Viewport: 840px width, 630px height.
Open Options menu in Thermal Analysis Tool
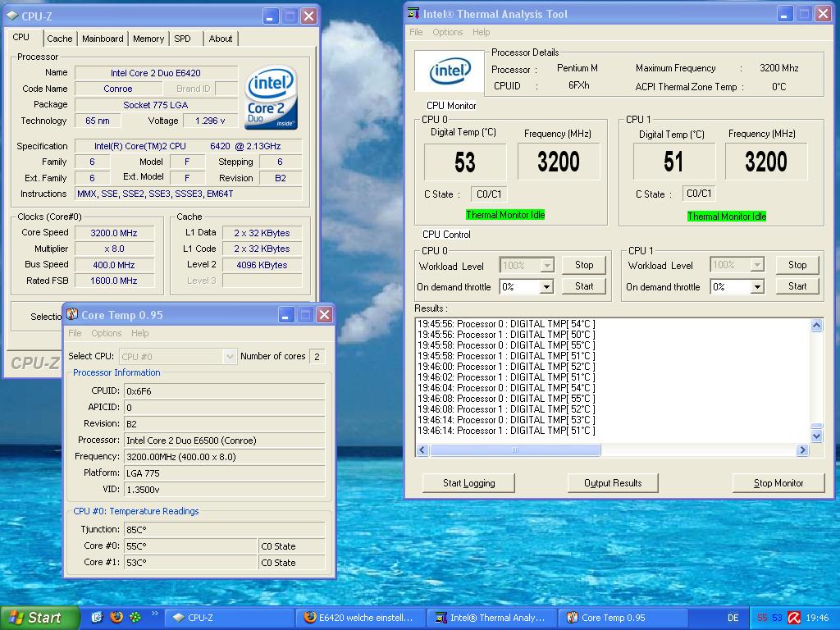(x=448, y=32)
